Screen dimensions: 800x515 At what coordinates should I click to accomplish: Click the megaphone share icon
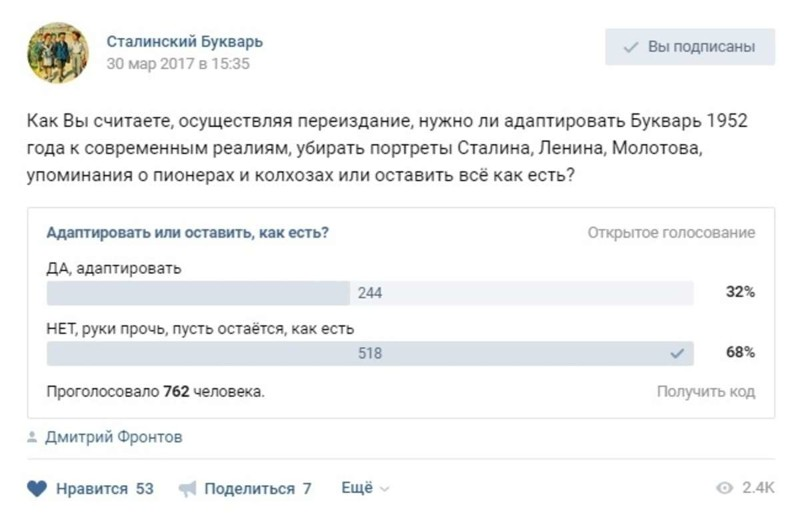pyautogui.click(x=187, y=489)
